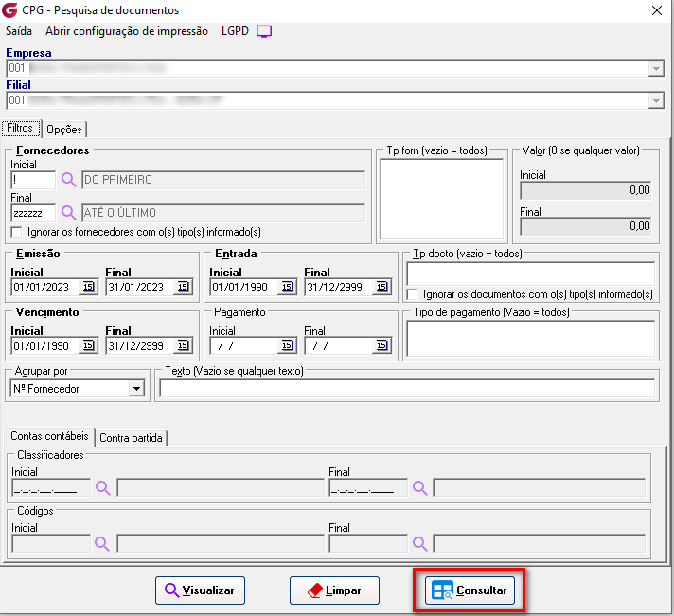
Task: Open the Agrupar por dropdown
Action: (x=136, y=389)
